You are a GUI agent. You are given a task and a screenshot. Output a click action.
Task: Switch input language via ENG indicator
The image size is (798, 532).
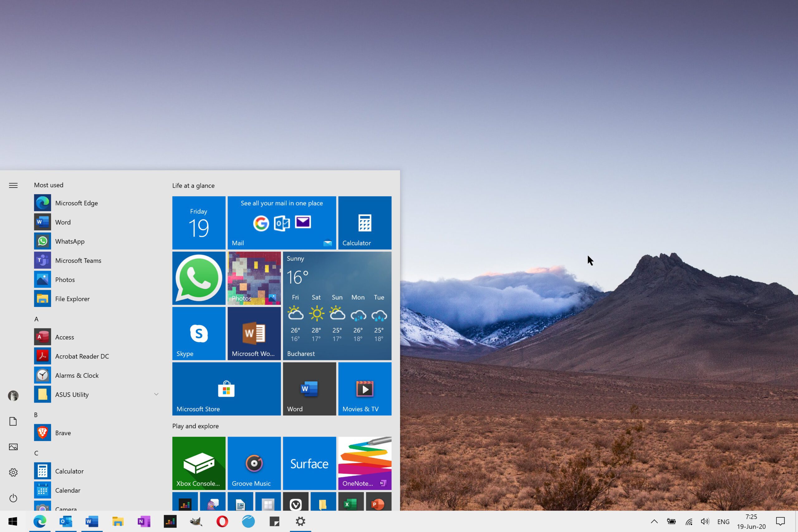click(x=723, y=522)
